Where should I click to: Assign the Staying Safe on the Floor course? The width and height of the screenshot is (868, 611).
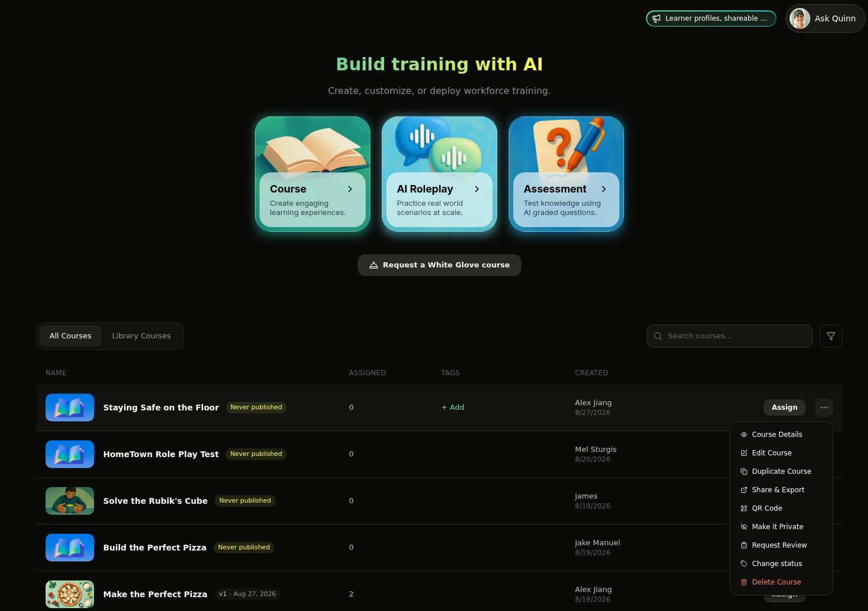pos(784,408)
